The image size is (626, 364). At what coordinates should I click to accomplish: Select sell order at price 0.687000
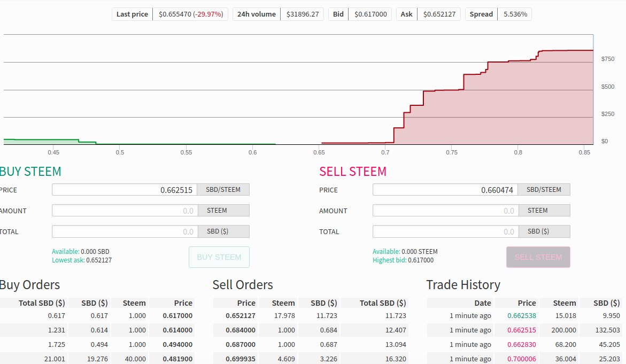(311, 344)
